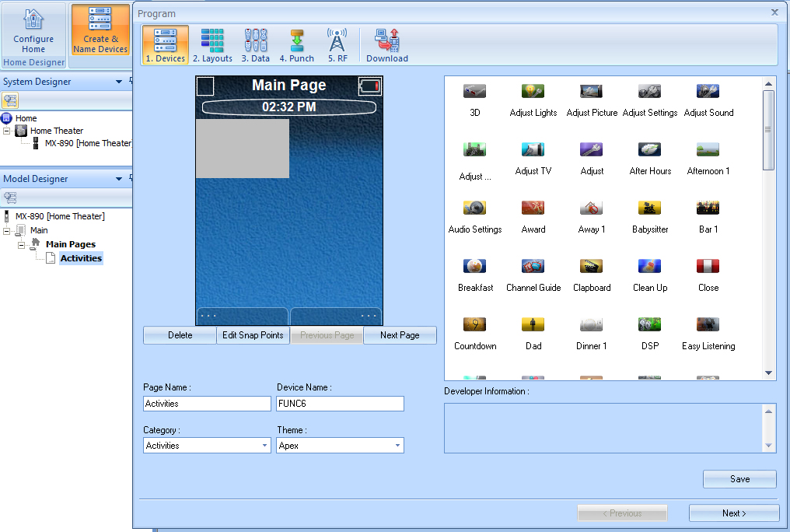Select the Babysitter icon

tap(650, 208)
